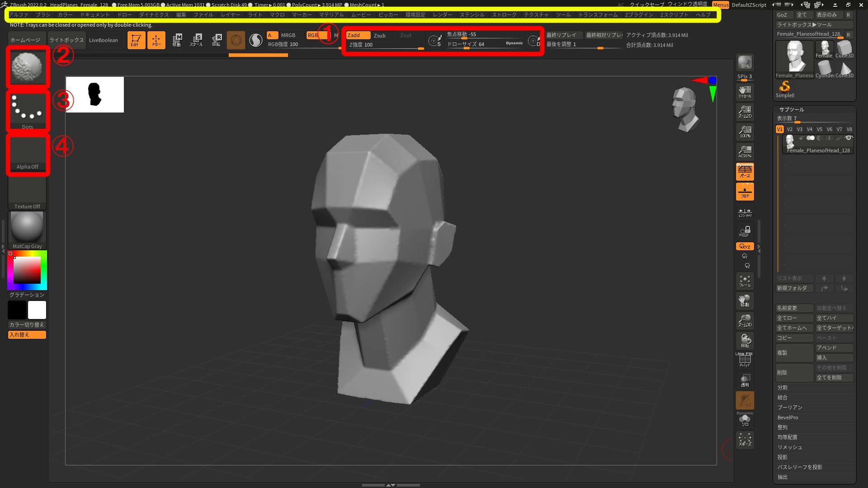Image resolution: width=868 pixels, height=488 pixels.
Task: Open the File (ファイル) menu
Action: pos(203,15)
